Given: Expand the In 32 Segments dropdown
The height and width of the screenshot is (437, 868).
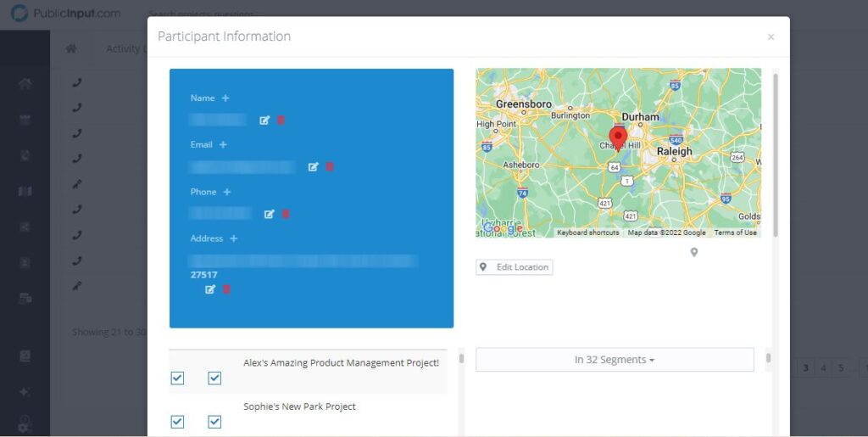Looking at the screenshot, I should point(615,360).
